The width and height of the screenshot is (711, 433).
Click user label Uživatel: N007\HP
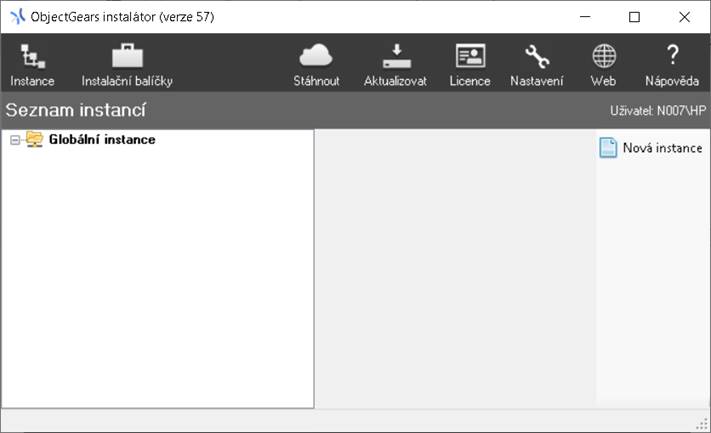(658, 110)
